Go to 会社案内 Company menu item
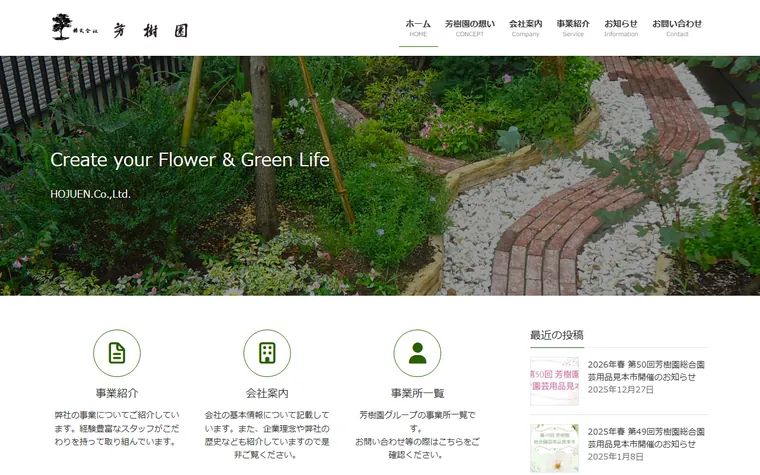This screenshot has width=760, height=475. pyautogui.click(x=525, y=28)
